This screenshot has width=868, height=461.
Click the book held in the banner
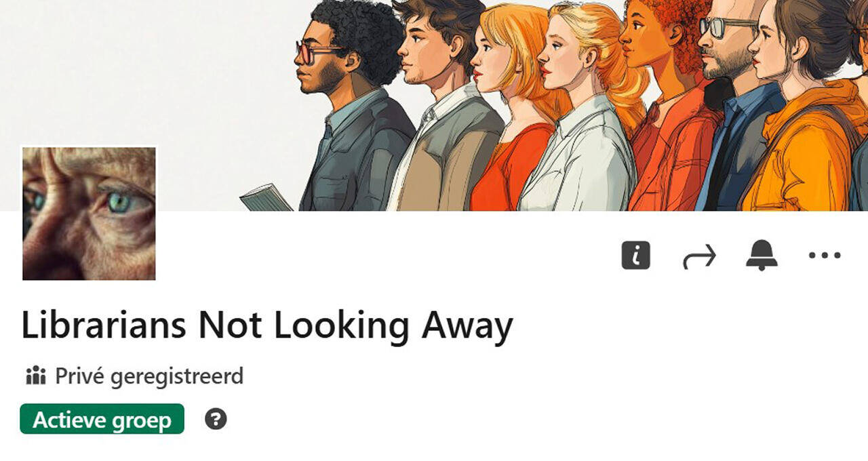(265, 198)
